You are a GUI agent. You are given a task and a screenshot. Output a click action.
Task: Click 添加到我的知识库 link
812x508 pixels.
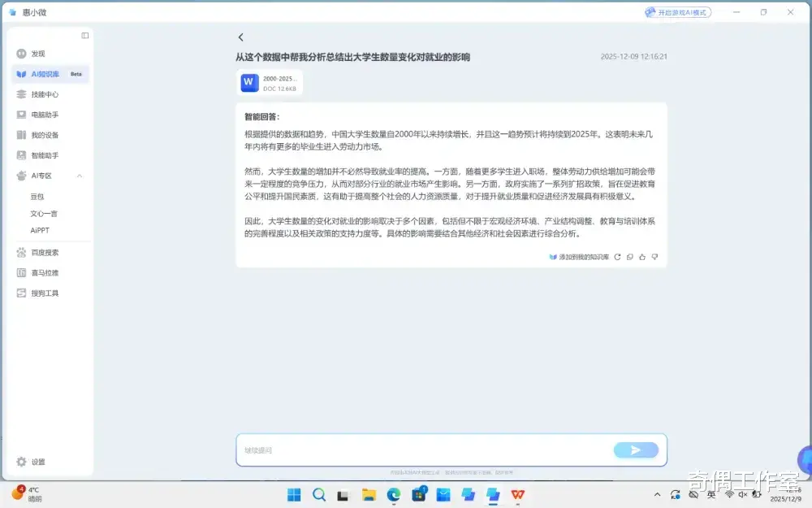[x=579, y=257]
